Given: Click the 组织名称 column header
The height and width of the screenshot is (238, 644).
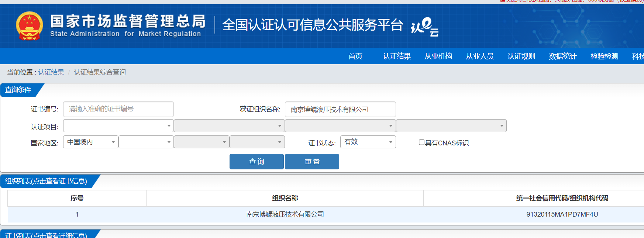Looking at the screenshot, I should pos(285,198).
